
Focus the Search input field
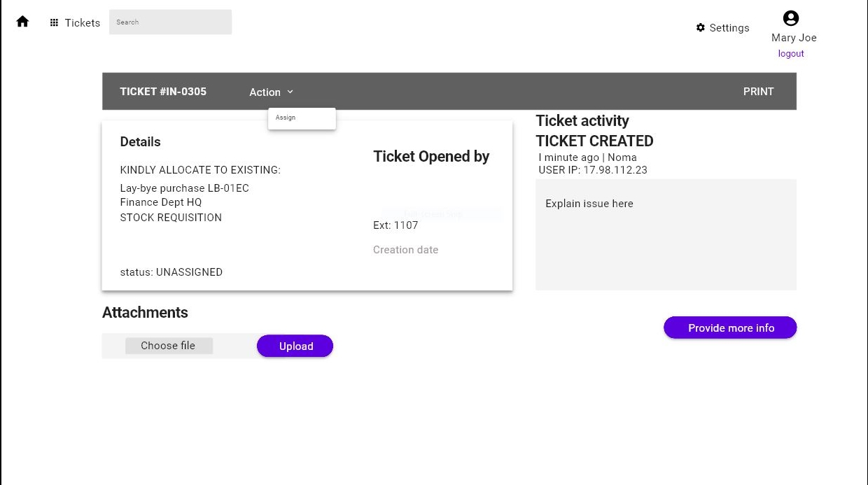170,22
